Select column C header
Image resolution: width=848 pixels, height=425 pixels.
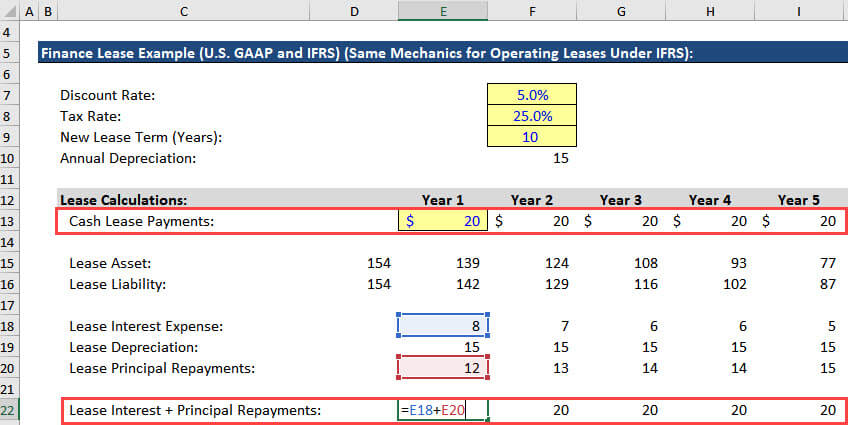tap(184, 11)
